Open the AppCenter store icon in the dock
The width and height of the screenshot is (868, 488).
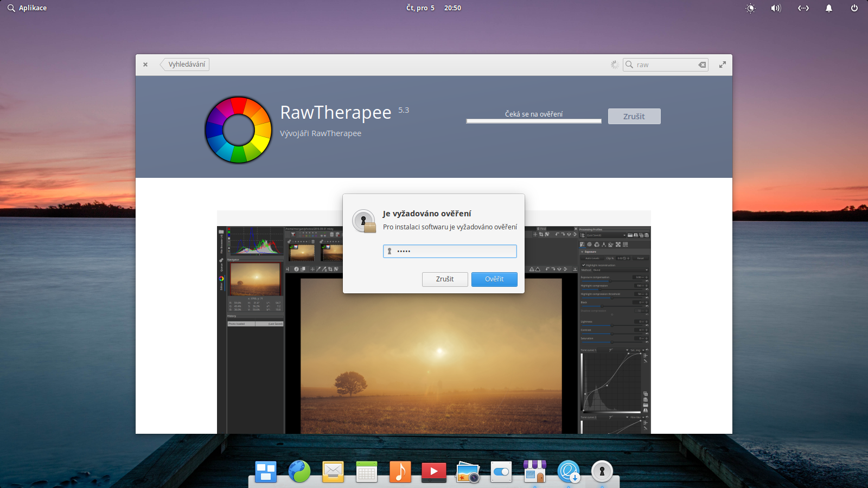534,472
